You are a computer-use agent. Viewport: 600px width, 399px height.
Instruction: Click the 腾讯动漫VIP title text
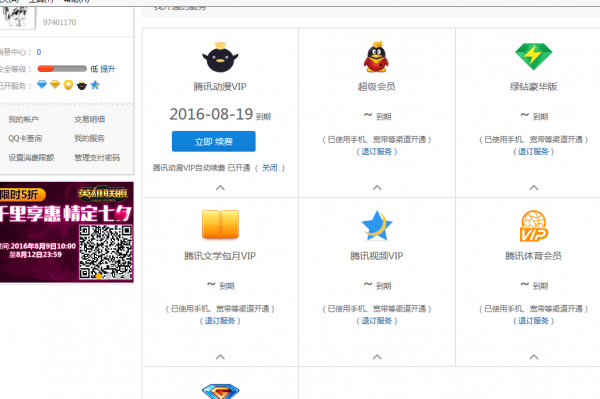(220, 86)
